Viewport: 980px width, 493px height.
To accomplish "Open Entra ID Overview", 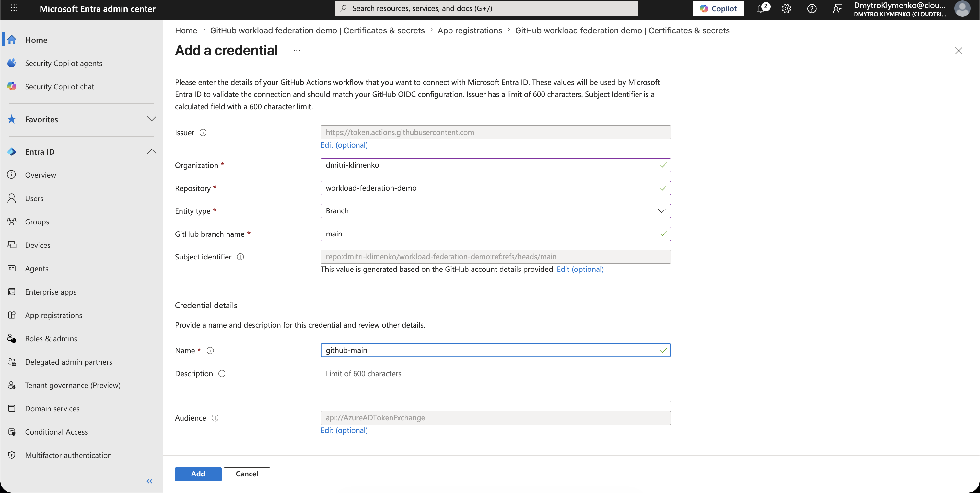I will pyautogui.click(x=40, y=175).
